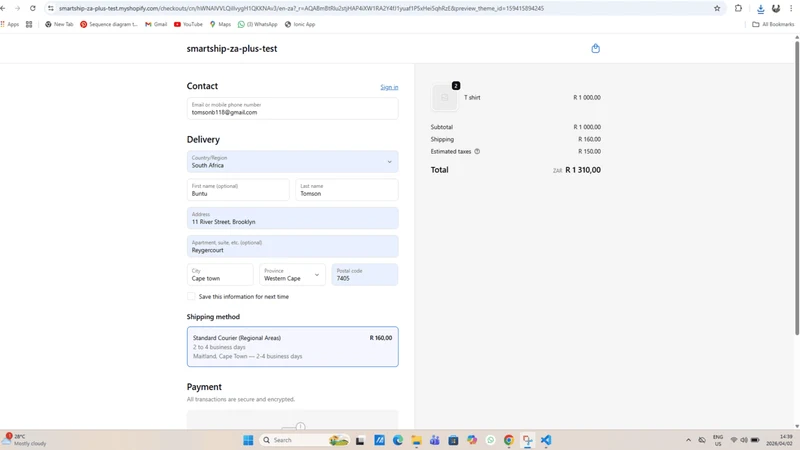Open the Sequence diagram bookmark
The width and height of the screenshot is (800, 450).
(x=109, y=24)
